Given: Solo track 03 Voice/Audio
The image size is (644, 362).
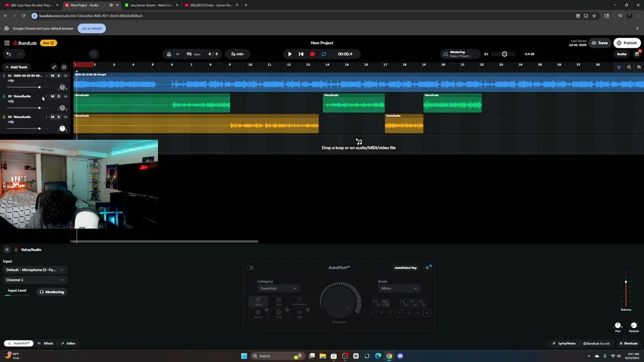Looking at the screenshot, I should tap(58, 117).
